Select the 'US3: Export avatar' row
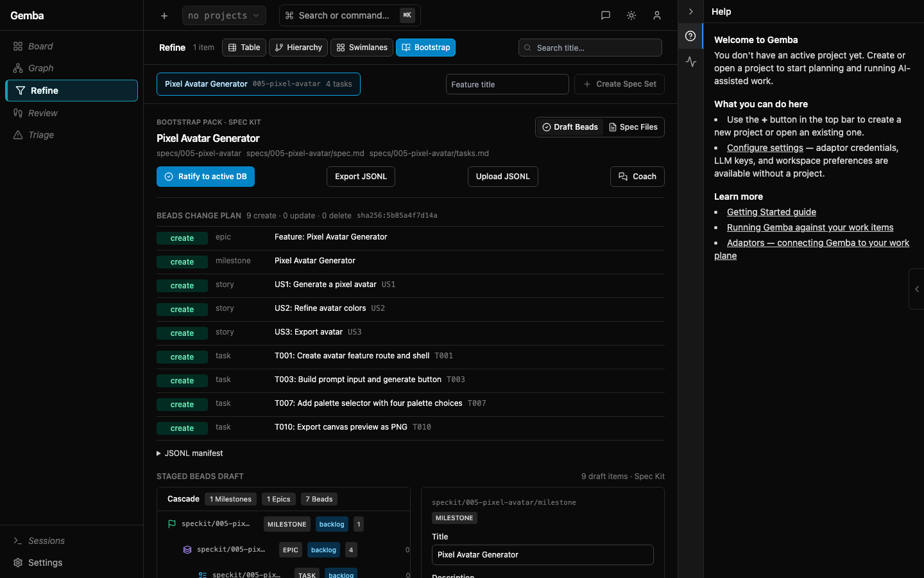The image size is (924, 578). 411,333
